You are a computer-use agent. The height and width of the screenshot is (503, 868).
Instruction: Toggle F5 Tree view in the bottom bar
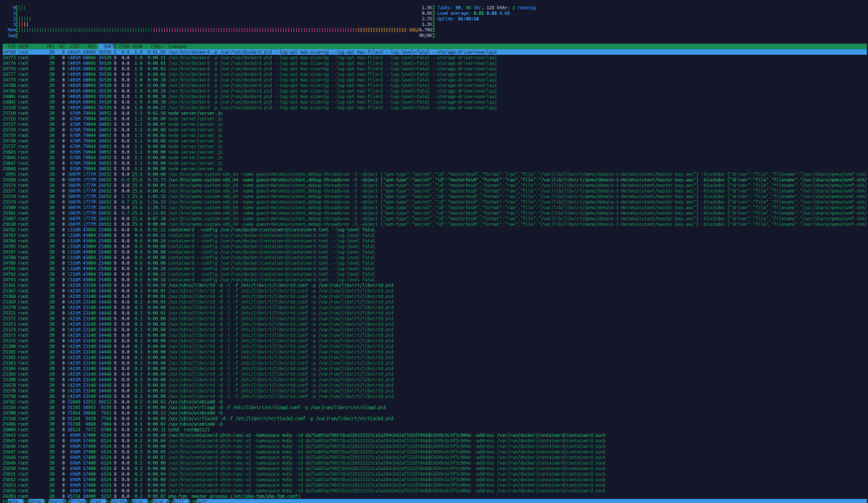[x=95, y=500]
